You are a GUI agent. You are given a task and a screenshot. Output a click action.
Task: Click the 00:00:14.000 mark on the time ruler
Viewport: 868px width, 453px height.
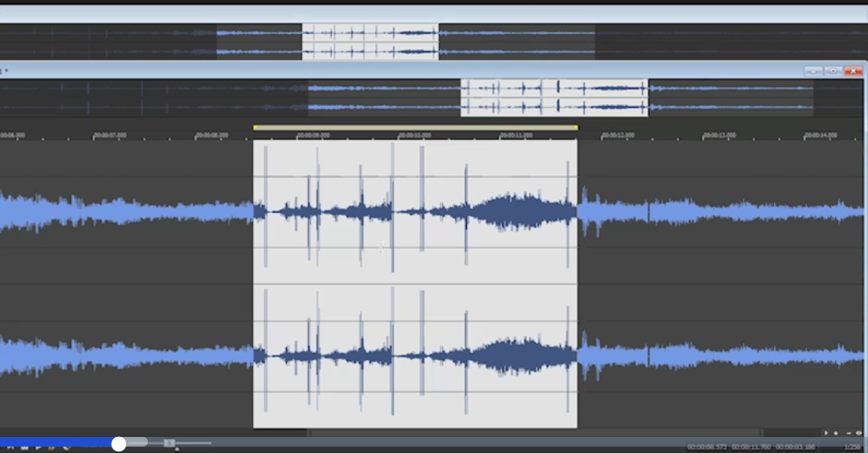click(x=820, y=136)
